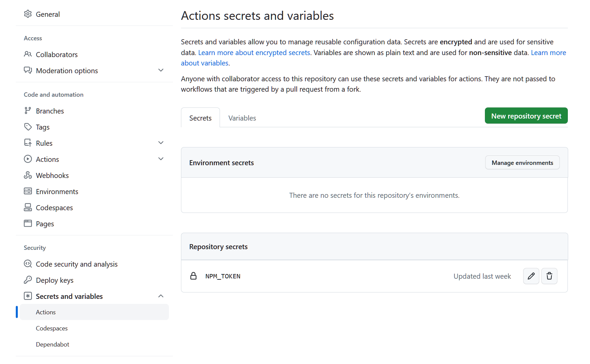Expand the Actions settings chevron

pos(161,159)
